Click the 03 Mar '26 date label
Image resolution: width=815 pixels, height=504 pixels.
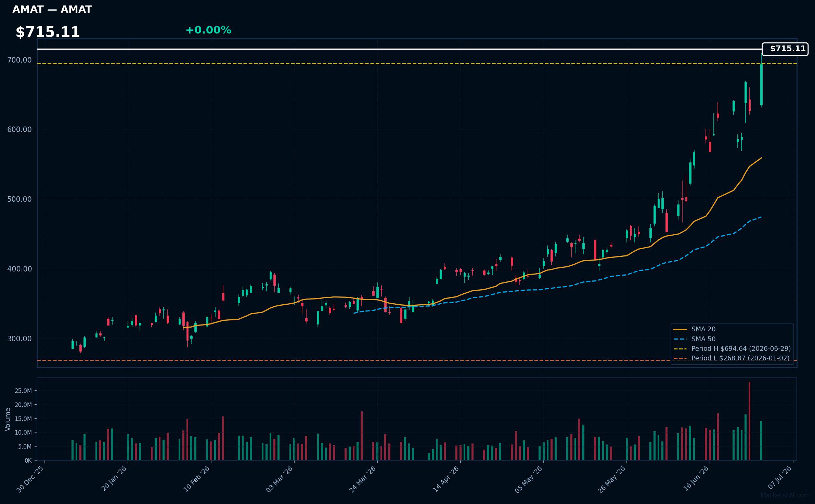click(x=280, y=479)
